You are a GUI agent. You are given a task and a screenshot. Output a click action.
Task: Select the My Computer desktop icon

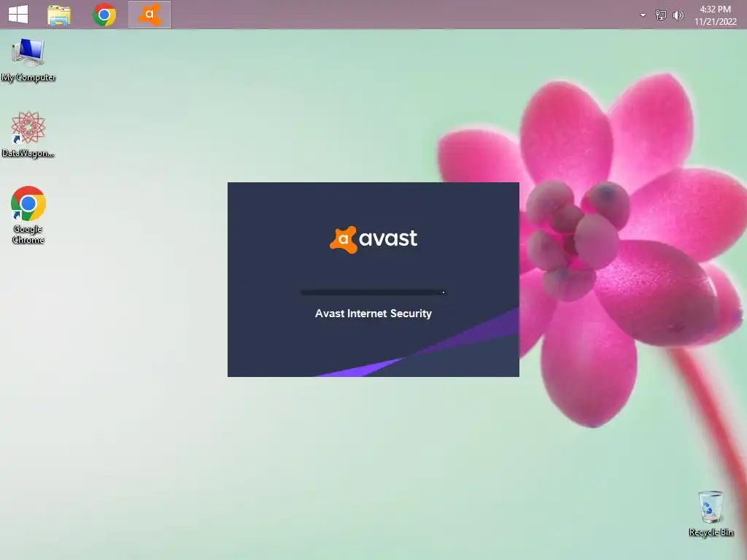pos(28,61)
